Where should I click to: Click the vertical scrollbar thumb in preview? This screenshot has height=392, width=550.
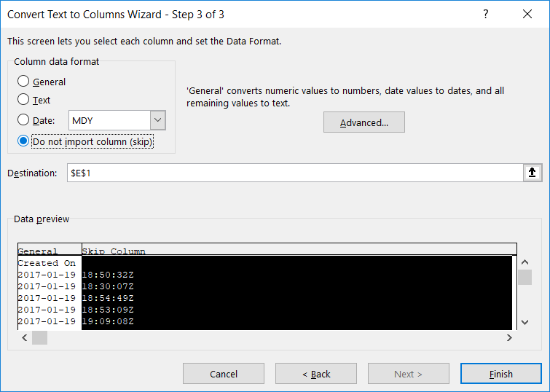pyautogui.click(x=525, y=278)
